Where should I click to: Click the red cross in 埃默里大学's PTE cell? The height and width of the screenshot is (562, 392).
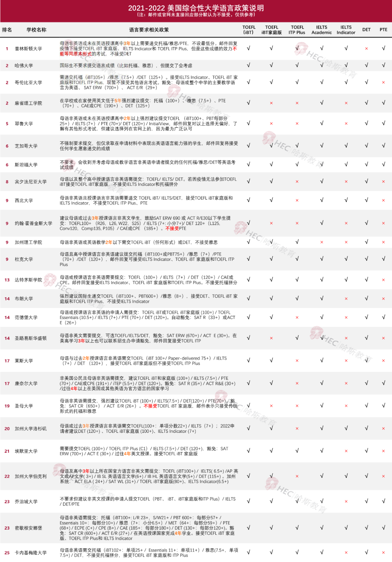point(383,451)
